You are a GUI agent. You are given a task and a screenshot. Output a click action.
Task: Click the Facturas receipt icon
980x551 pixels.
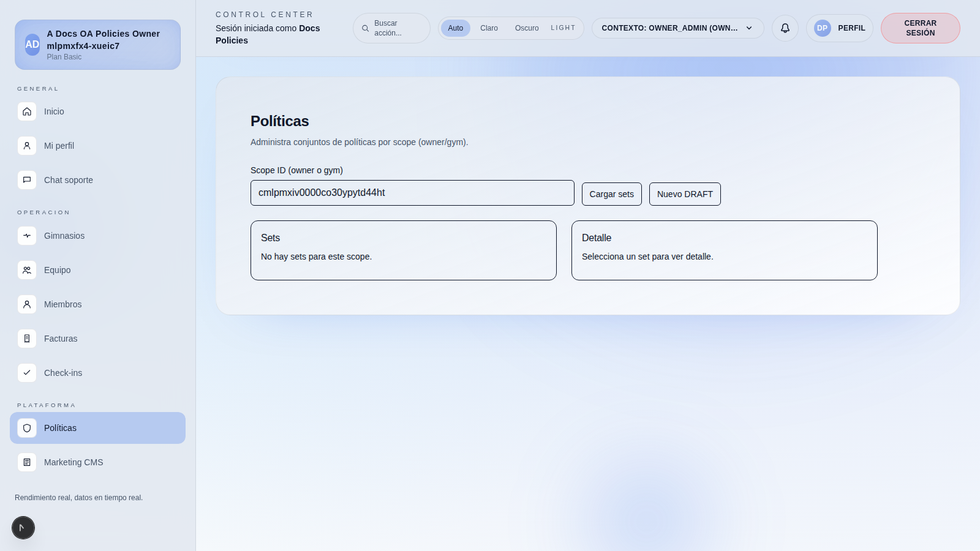[27, 339]
